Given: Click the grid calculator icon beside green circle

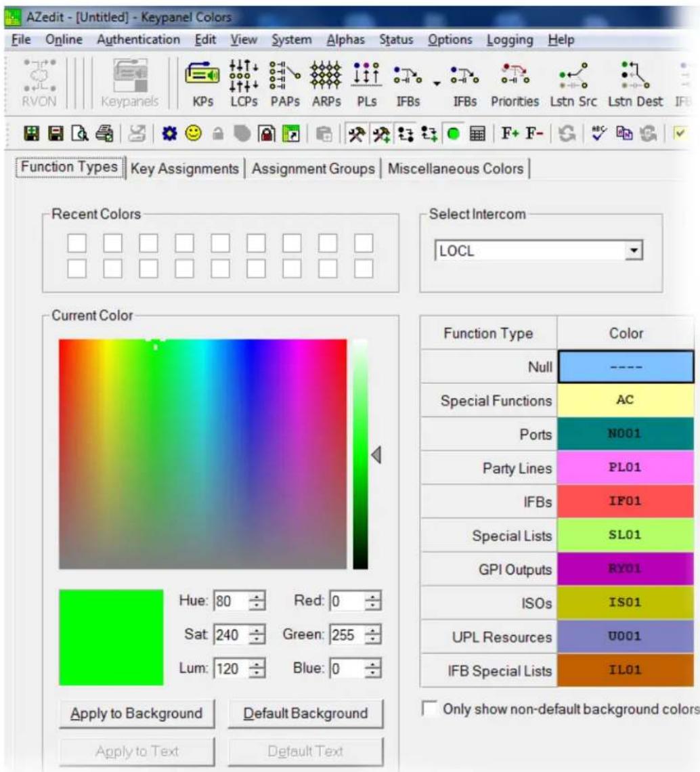Looking at the screenshot, I should (477, 134).
